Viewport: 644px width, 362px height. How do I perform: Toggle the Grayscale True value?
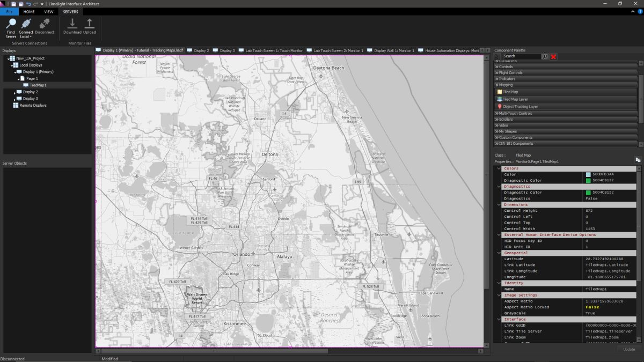pyautogui.click(x=590, y=313)
